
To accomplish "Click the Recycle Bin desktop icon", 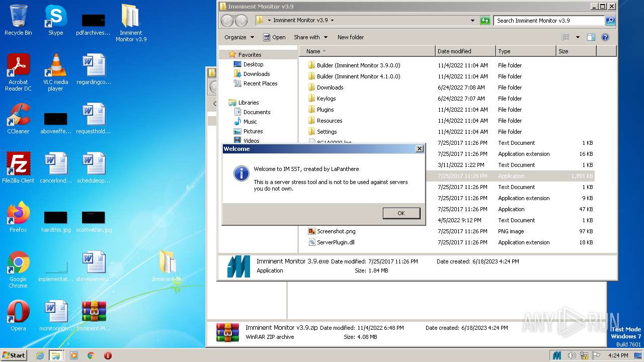I will point(18,20).
